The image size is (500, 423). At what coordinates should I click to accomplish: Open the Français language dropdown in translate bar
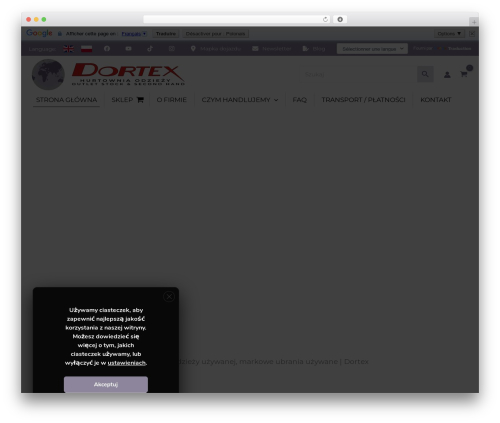coord(134,34)
